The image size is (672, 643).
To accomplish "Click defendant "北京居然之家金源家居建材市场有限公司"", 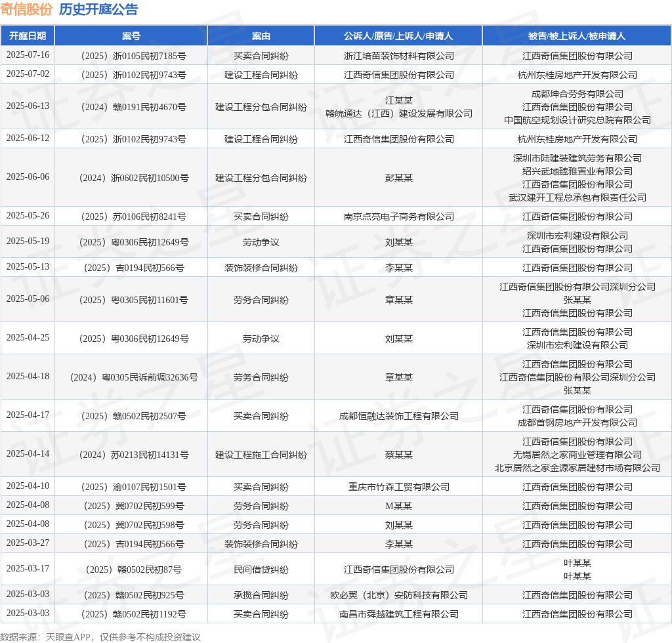I will (577, 468).
